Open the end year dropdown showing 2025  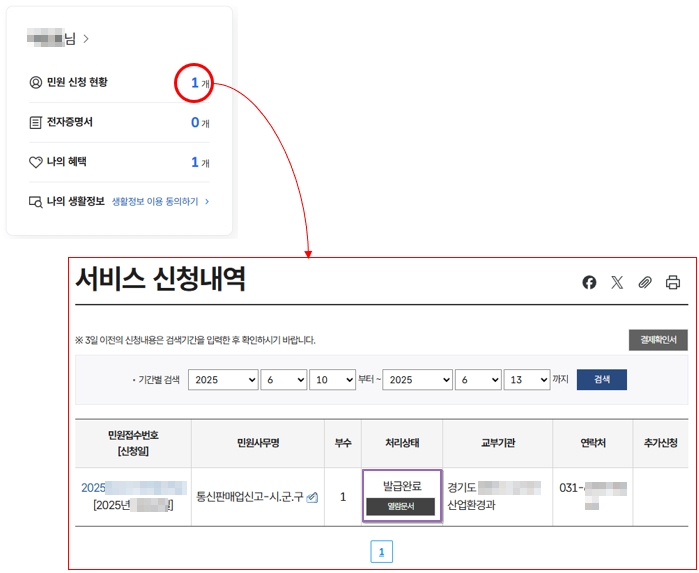click(x=418, y=379)
